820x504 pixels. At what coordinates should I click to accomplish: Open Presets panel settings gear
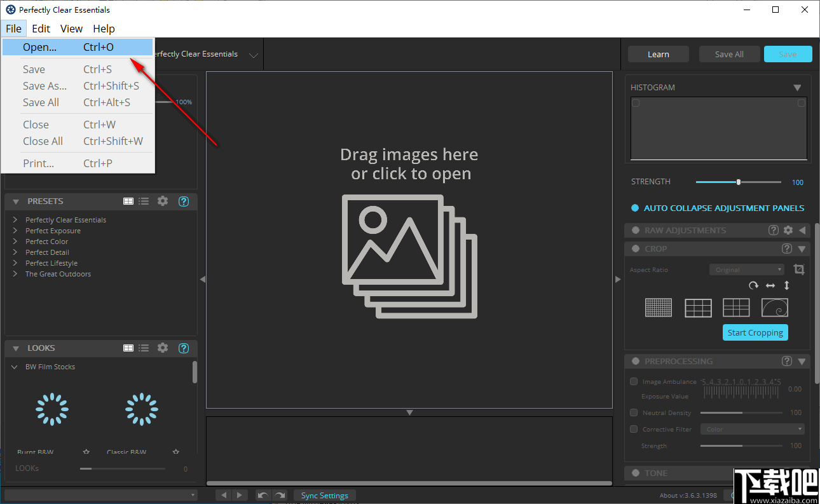point(163,201)
